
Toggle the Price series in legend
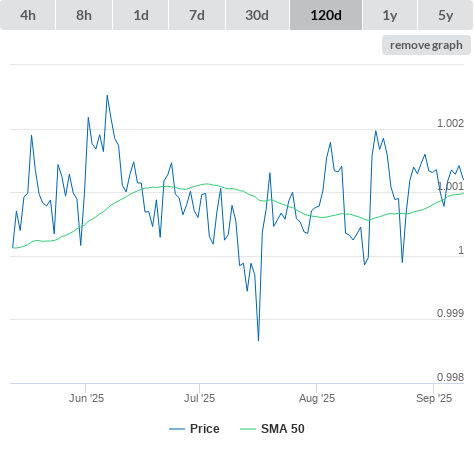click(204, 429)
